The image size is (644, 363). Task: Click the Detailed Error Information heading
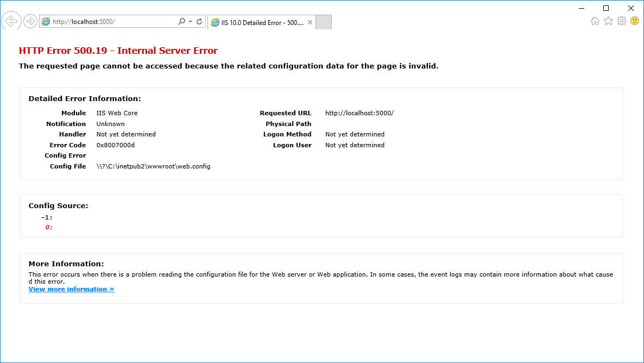[85, 99]
